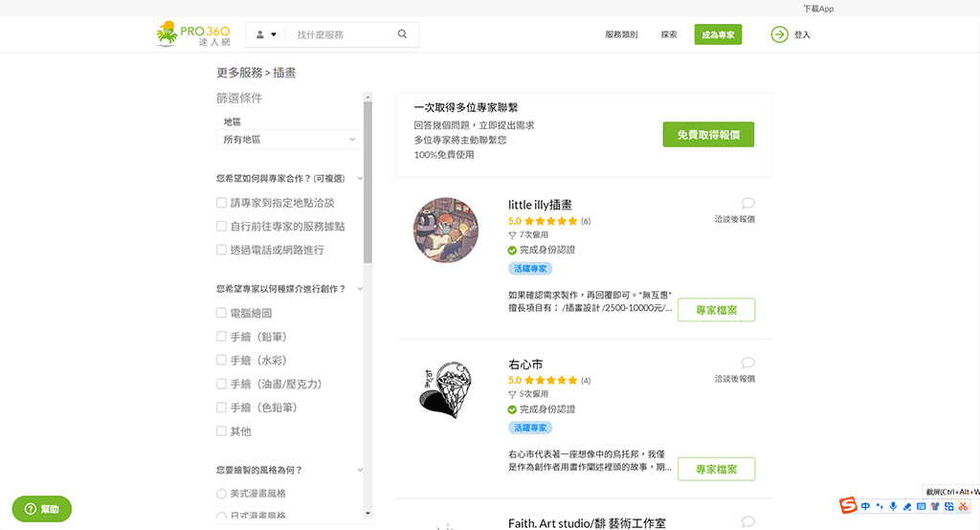Click the Faith. Art studio chat bubble icon

click(x=747, y=522)
